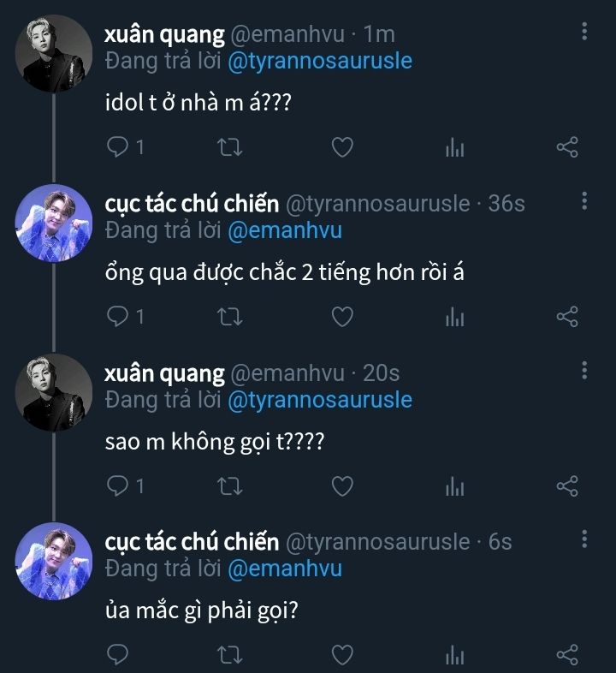Open the @emanhvu mention in the 36s tweet
616x673 pixels.
point(283,230)
